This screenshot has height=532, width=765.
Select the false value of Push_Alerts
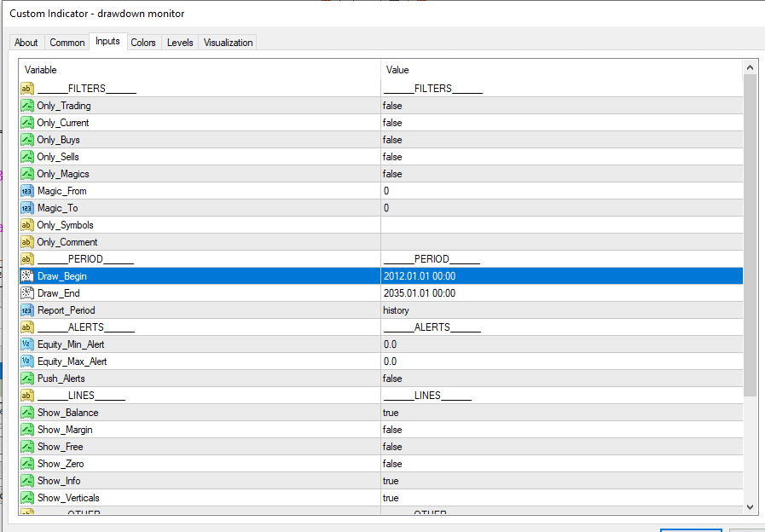[x=392, y=379]
